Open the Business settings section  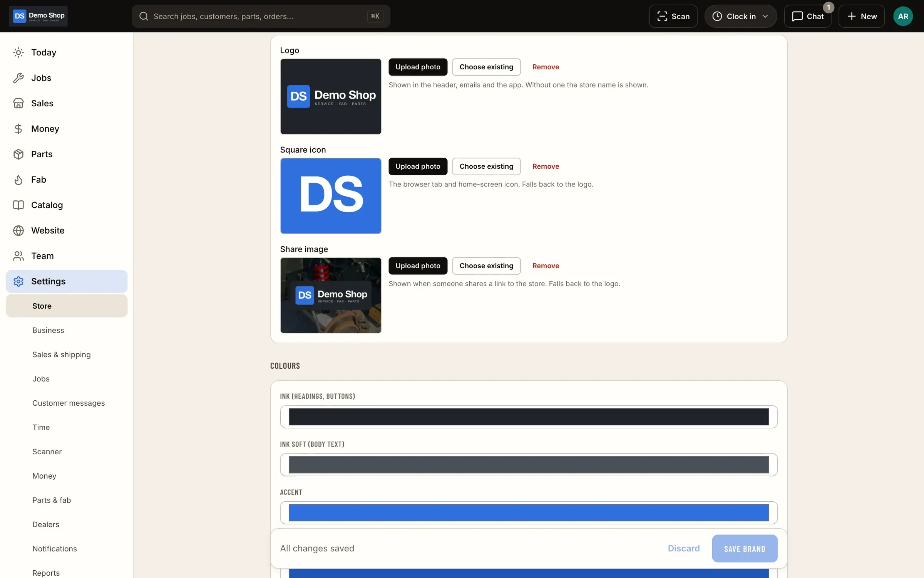[48, 330]
